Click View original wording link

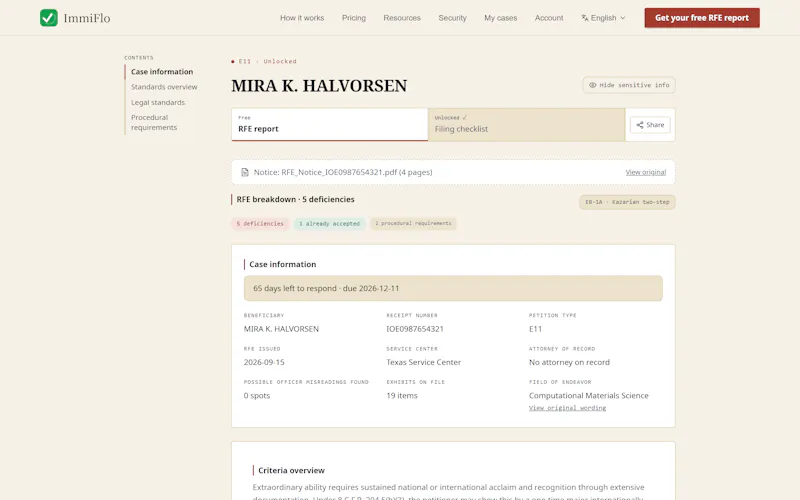(x=567, y=408)
